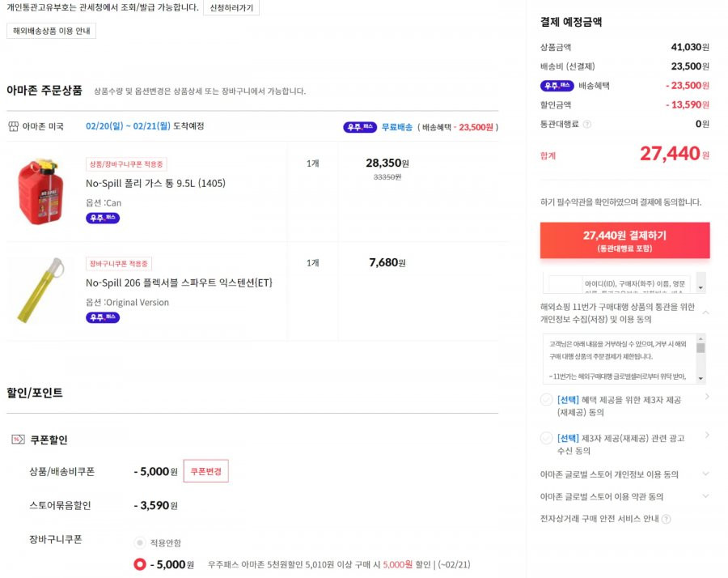The width and height of the screenshot is (728, 578).
Task: Select the -5,000원 우주패스 cart coupon option
Action: coord(140,564)
